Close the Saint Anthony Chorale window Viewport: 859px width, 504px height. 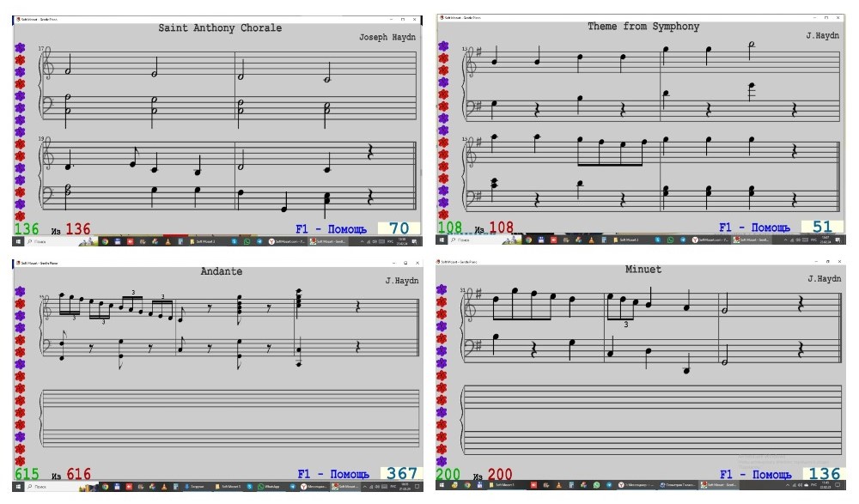click(415, 19)
